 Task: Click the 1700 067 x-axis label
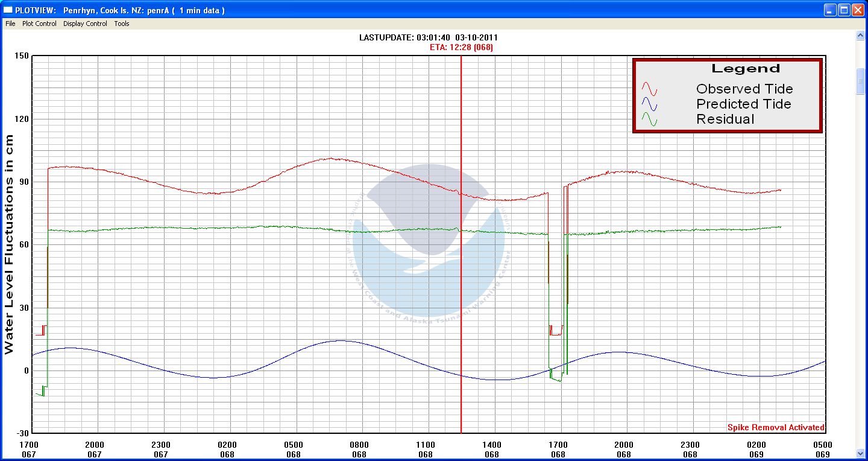pyautogui.click(x=28, y=450)
